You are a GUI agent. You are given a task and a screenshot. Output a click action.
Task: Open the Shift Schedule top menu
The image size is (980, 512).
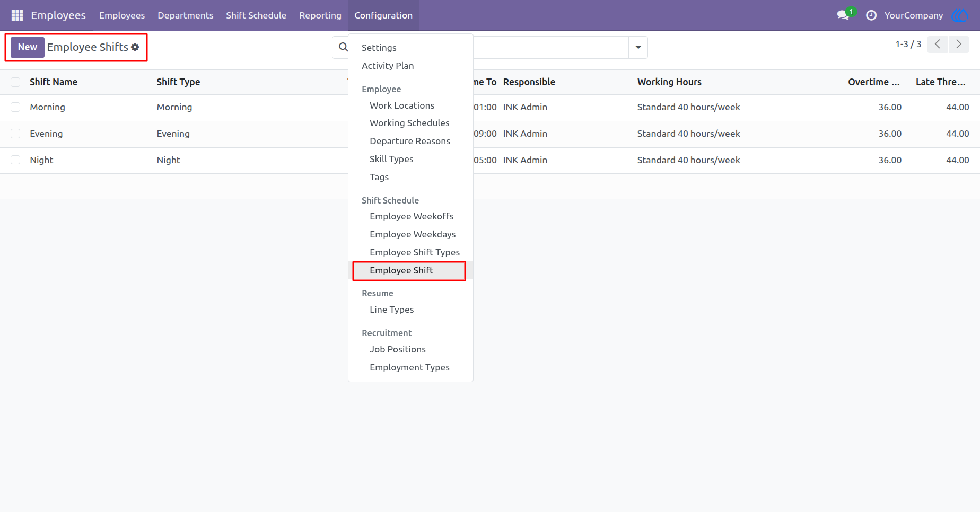click(x=256, y=15)
